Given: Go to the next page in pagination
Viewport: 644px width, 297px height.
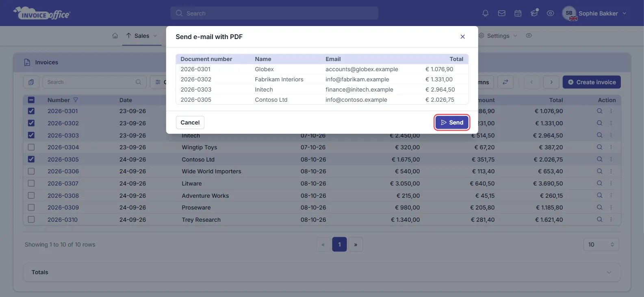Looking at the screenshot, I should click(x=356, y=245).
